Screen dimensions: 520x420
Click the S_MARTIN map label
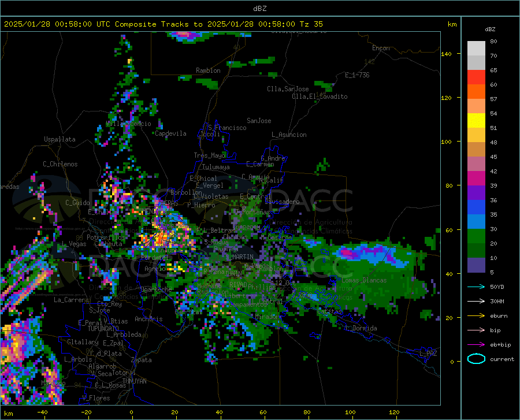point(239,257)
